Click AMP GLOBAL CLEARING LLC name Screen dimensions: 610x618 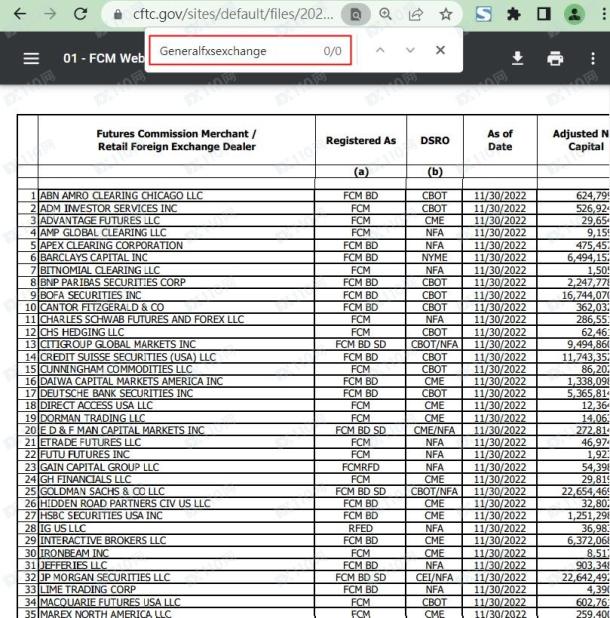pyautogui.click(x=103, y=233)
